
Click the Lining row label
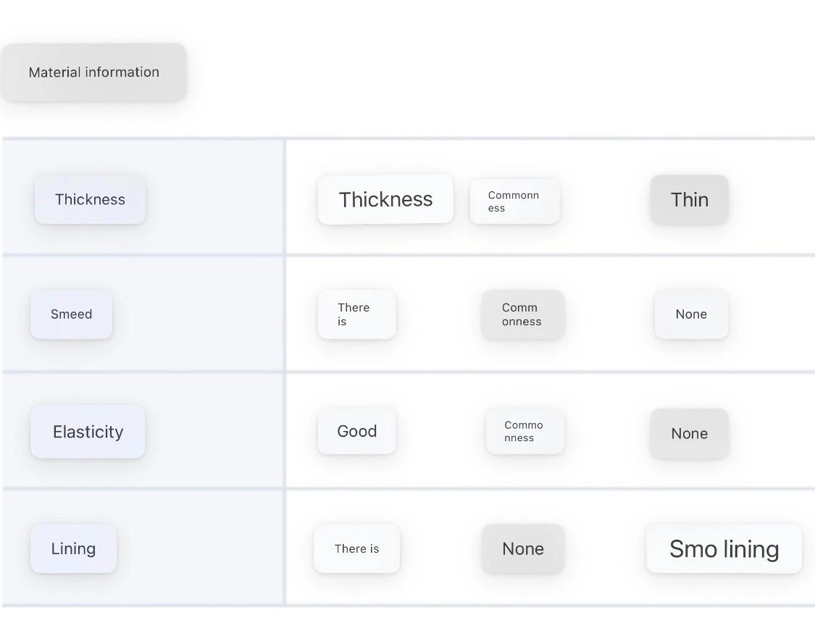click(73, 548)
